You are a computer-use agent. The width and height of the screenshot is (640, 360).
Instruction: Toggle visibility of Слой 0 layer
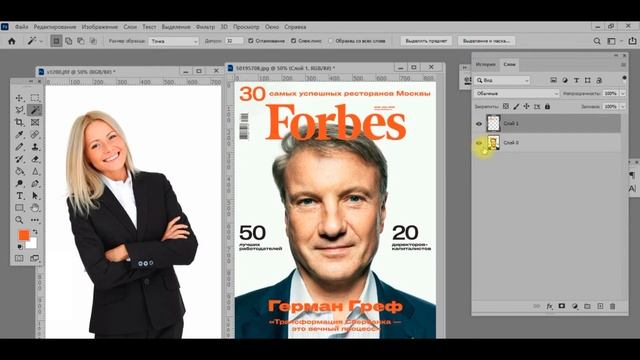(479, 143)
